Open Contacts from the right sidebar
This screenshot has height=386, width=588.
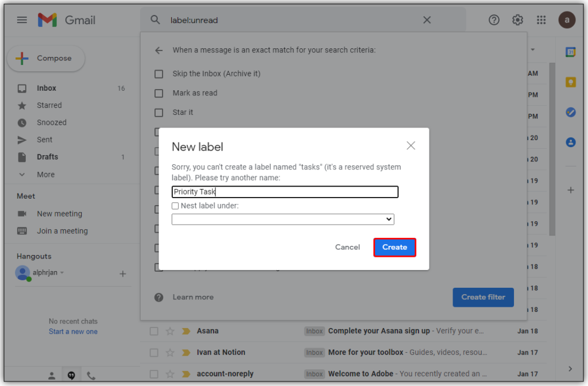tap(570, 142)
